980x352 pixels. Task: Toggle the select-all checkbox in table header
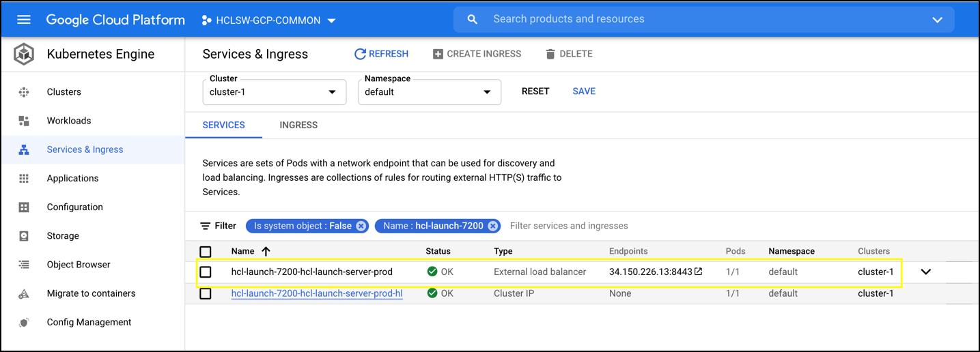206,252
